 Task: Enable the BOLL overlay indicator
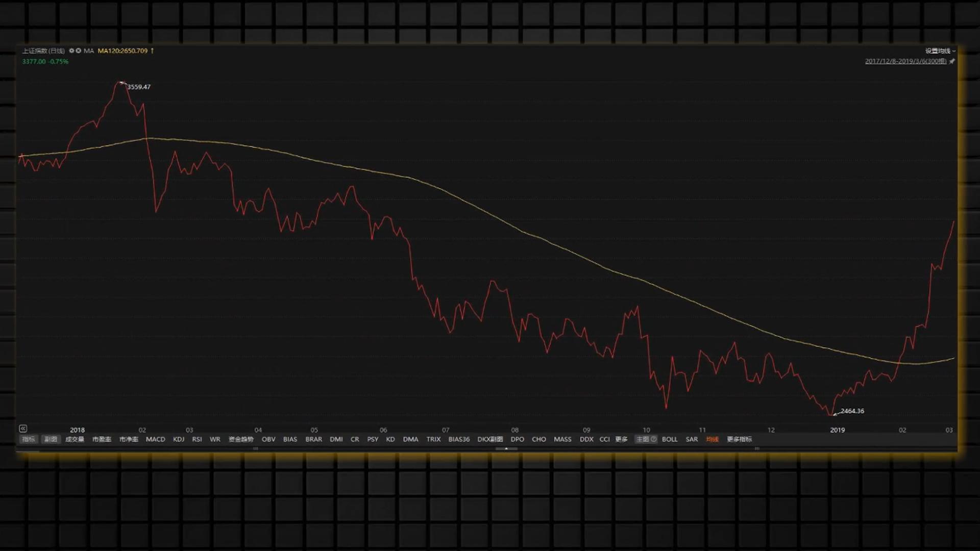(x=669, y=439)
